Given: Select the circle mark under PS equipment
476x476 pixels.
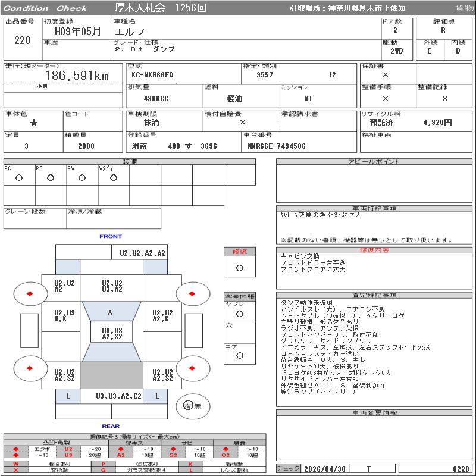Looking at the screenshot, I should 51,178.
